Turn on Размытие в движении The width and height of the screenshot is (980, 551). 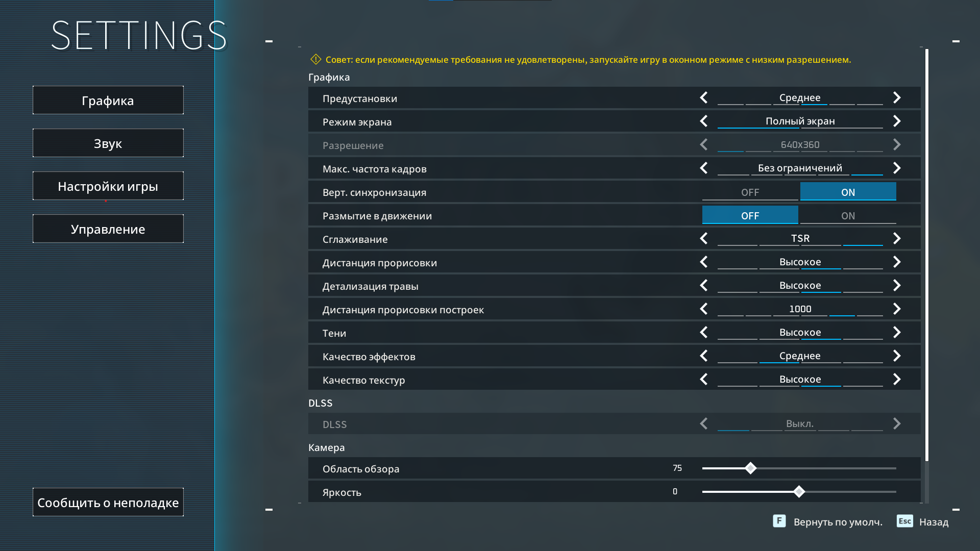[x=848, y=215]
